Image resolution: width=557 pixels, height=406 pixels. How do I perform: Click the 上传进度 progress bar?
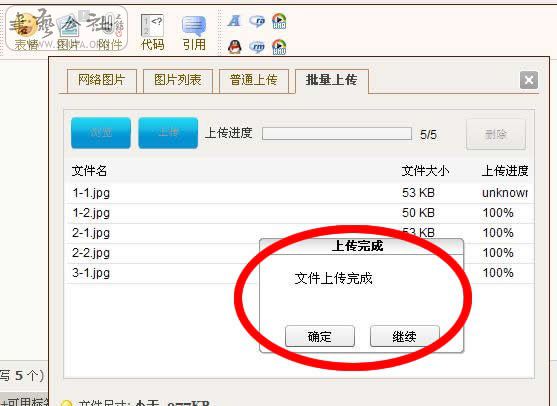pos(337,134)
